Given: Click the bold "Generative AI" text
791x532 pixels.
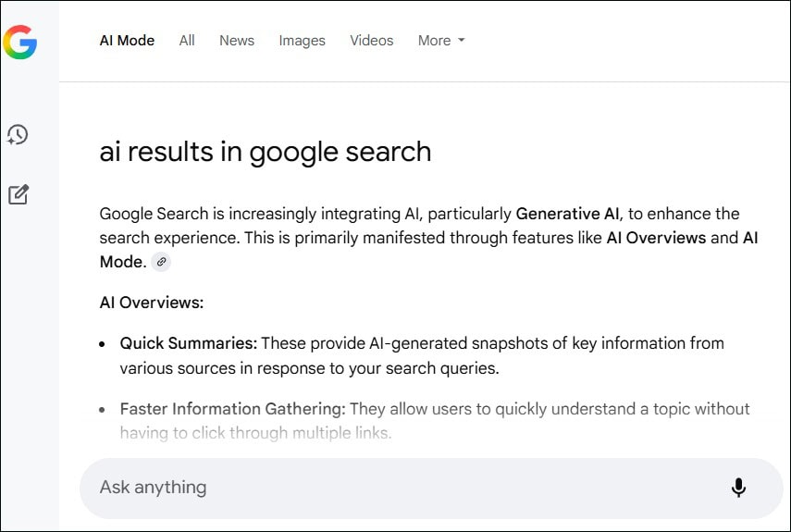Looking at the screenshot, I should tap(567, 214).
